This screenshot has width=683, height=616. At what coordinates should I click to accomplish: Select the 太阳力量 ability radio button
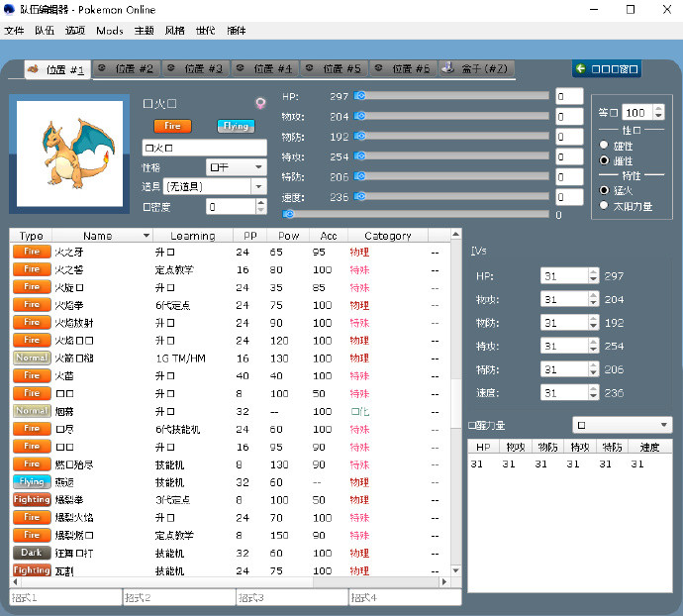pyautogui.click(x=604, y=205)
